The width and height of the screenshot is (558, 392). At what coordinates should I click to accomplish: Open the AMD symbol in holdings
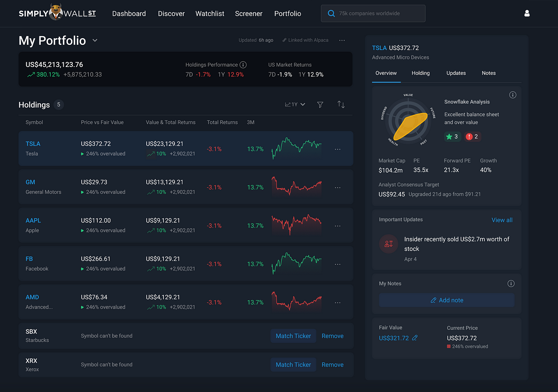pyautogui.click(x=32, y=297)
